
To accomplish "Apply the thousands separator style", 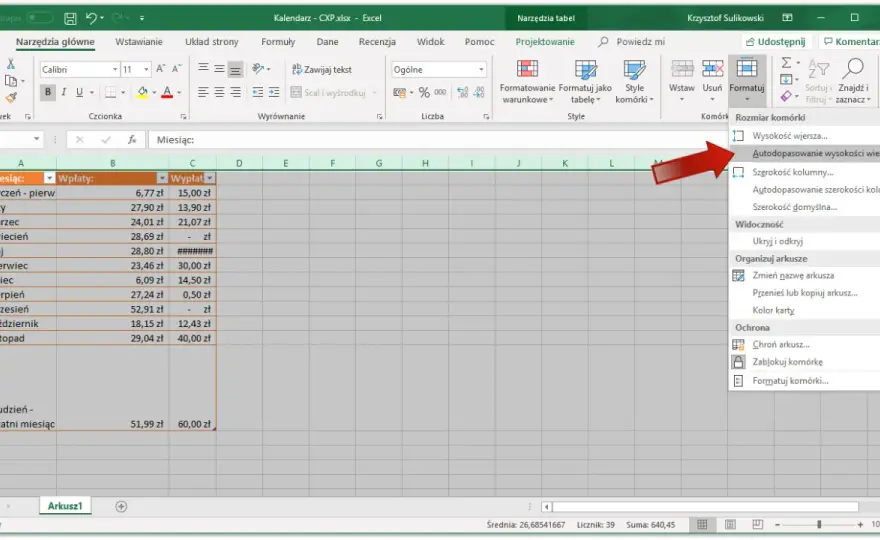I will (441, 93).
